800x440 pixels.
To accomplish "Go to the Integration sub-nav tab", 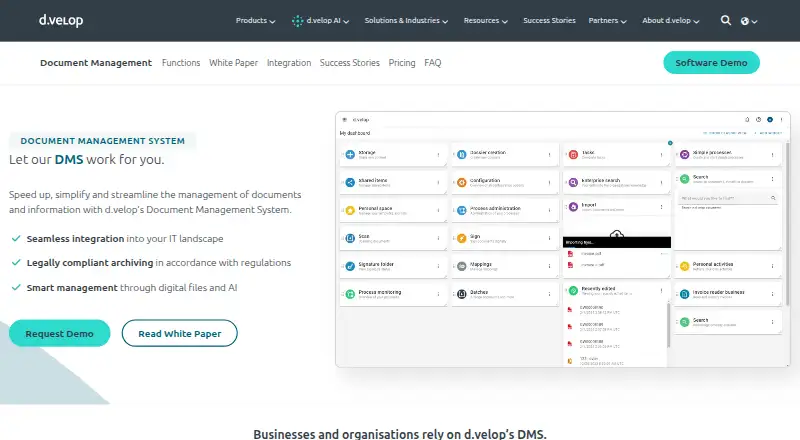I will (x=289, y=63).
